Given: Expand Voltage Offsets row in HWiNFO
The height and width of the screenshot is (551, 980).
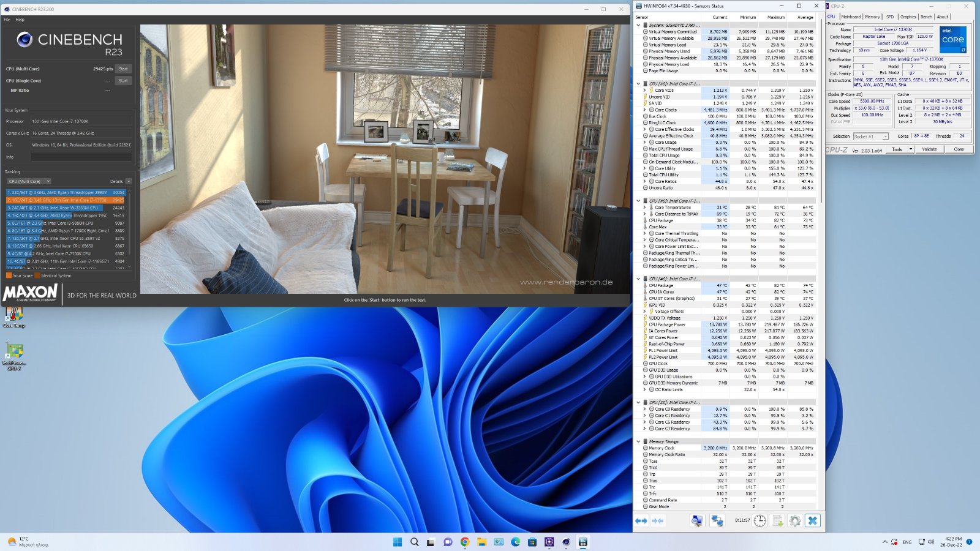Looking at the screenshot, I should click(644, 312).
